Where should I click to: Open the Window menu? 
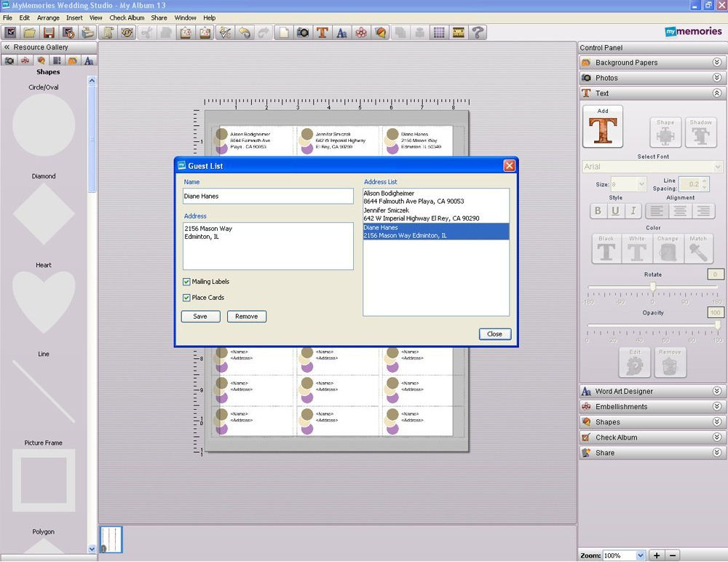(x=185, y=17)
